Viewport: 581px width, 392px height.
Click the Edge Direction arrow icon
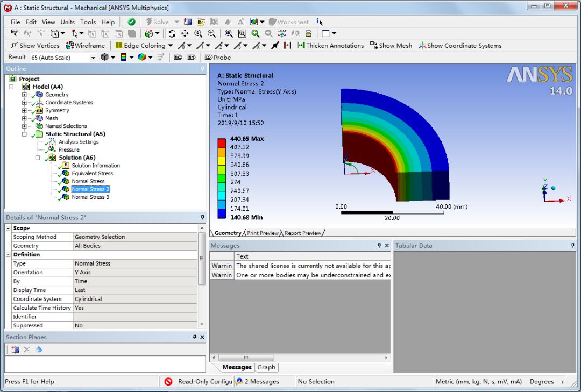coord(275,46)
